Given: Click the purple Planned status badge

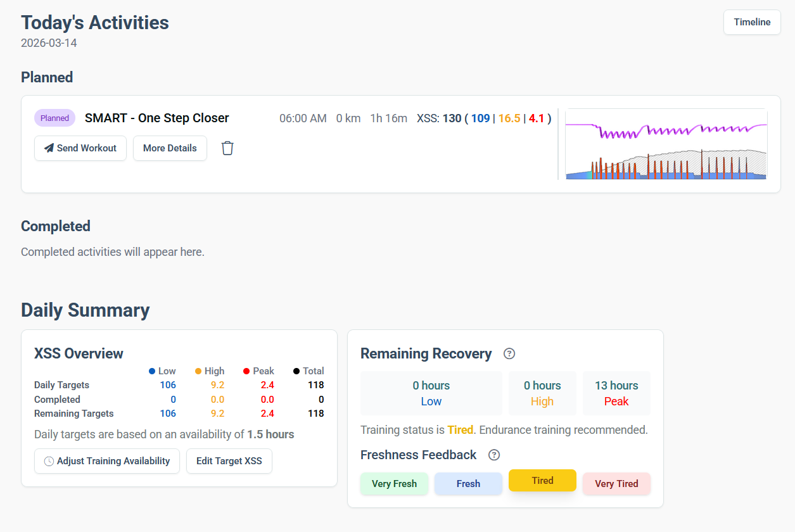Looking at the screenshot, I should (54, 118).
